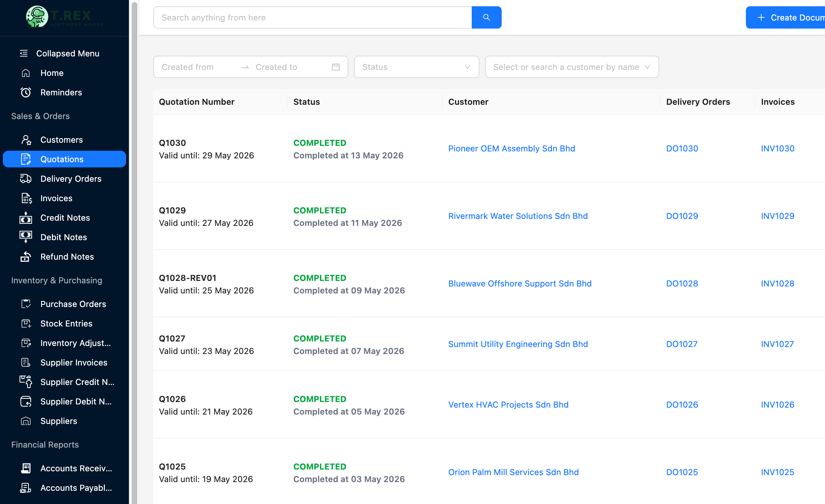Click the Invoices document icon
Viewport: 825px width, 504px height.
tap(26, 198)
